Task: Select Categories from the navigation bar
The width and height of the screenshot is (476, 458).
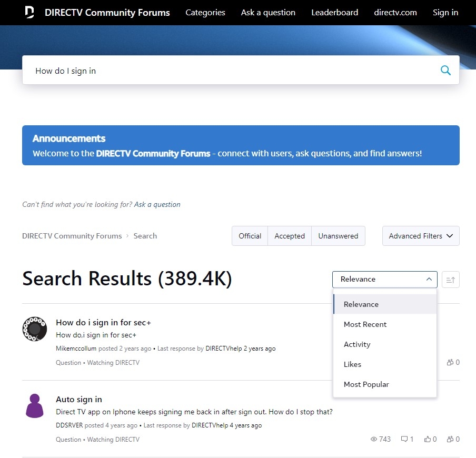Action: coord(205,12)
